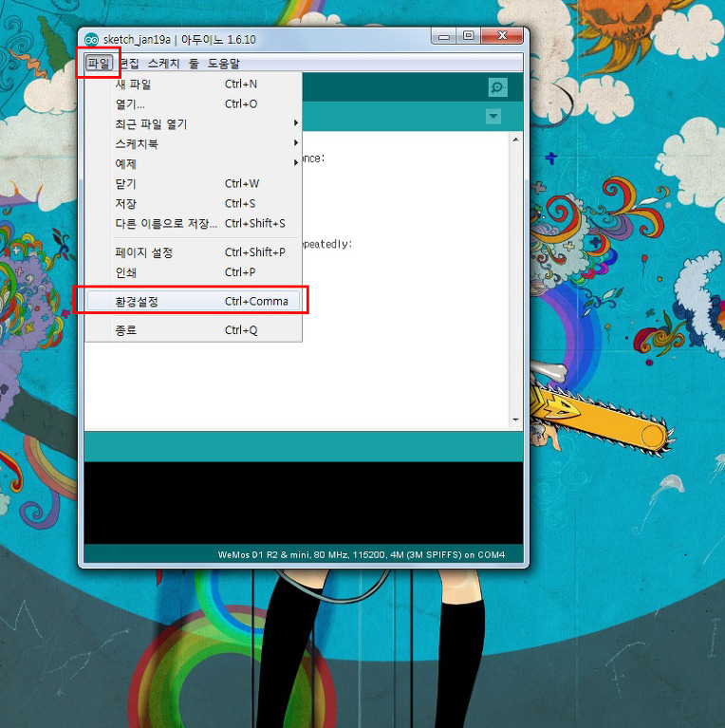Viewport: 725px width, 728px height.
Task: Select 종료 to quit
Action: (x=194, y=330)
